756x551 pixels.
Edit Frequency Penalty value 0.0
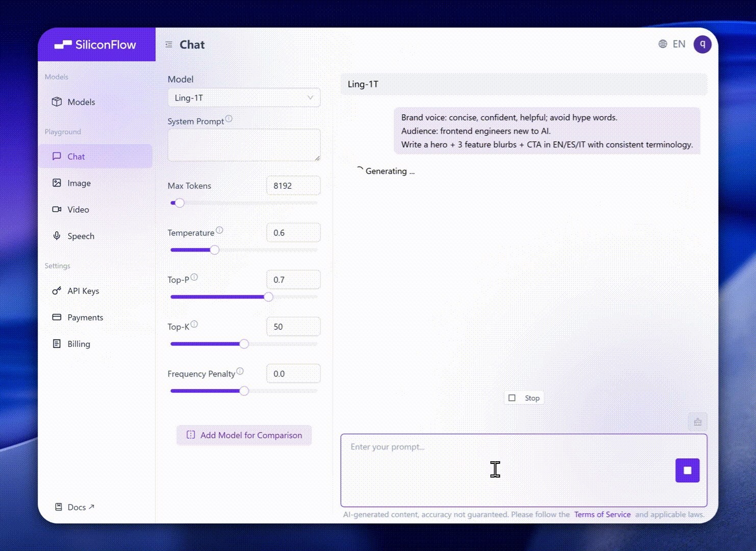(293, 373)
